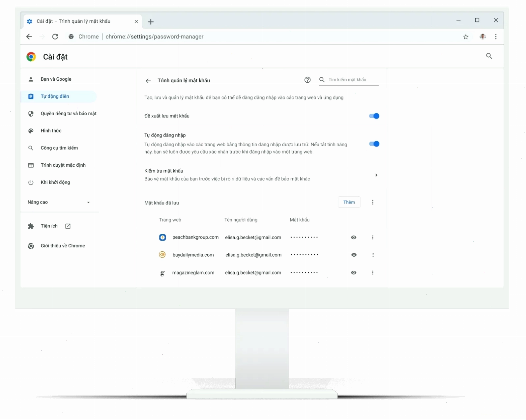526x420 pixels.
Task: Show the password for baydailymedia.com
Action: click(x=354, y=255)
